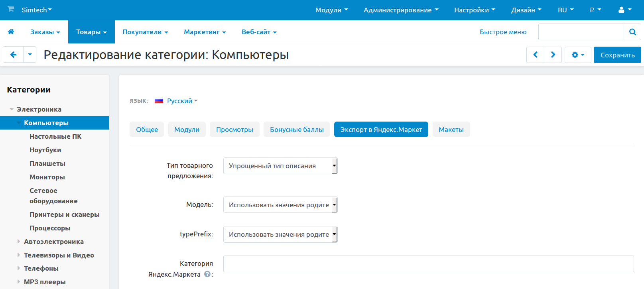Open the Быстрое меню link

point(503,32)
